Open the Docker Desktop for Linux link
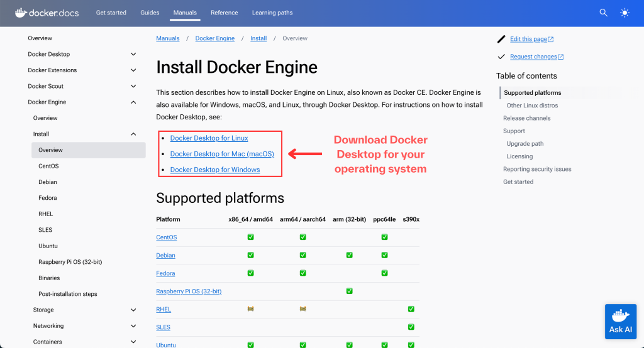644x348 pixels. click(209, 138)
